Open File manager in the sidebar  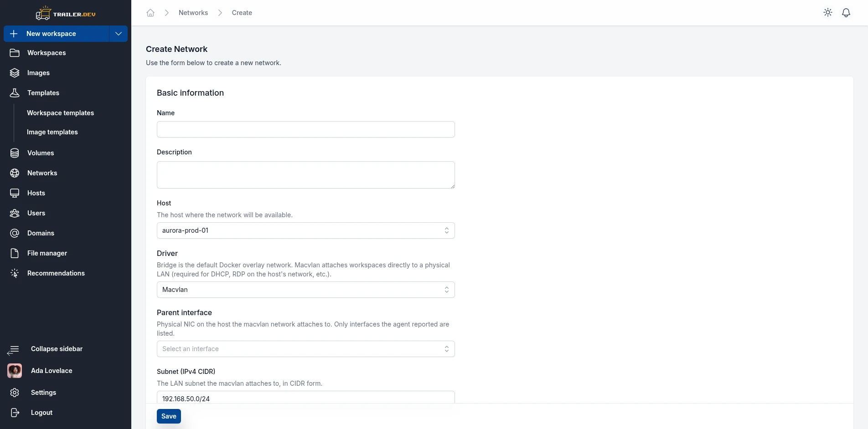pyautogui.click(x=47, y=253)
